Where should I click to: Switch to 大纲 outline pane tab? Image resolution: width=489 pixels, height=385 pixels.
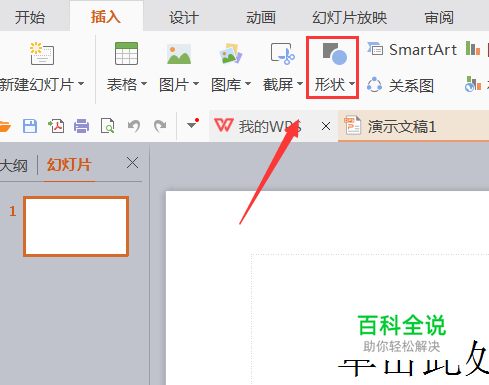(x=14, y=165)
